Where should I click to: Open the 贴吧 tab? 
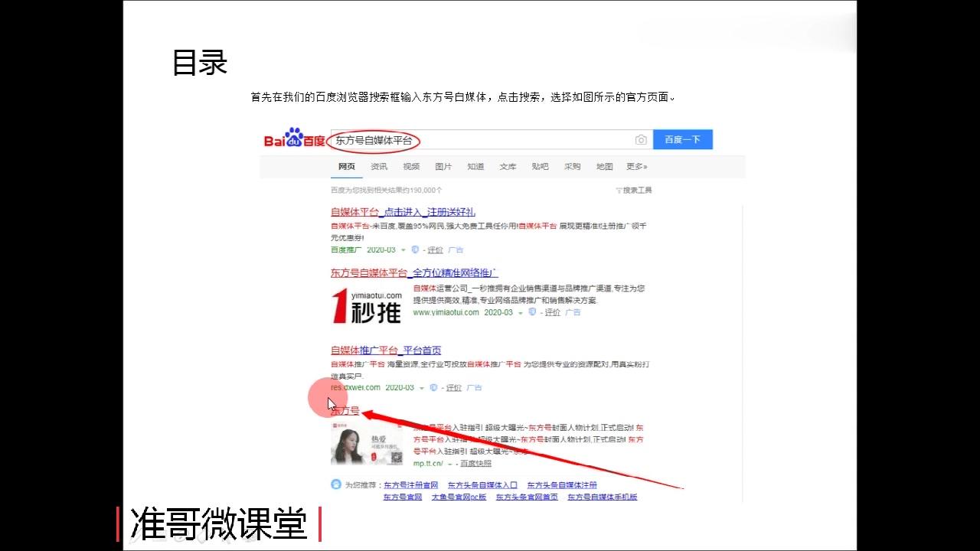[540, 166]
